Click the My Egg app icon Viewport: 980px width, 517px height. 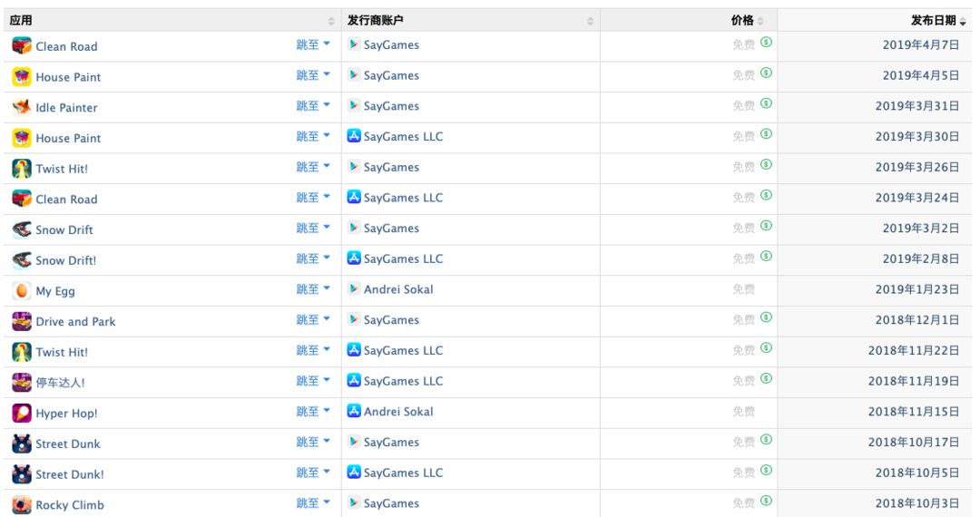pos(22,291)
